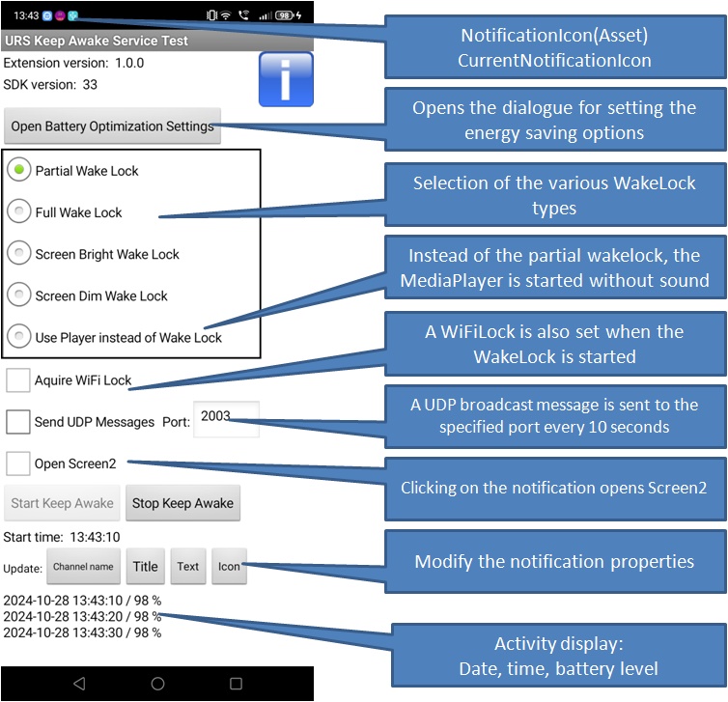Tap the Android home circle button

[157, 684]
